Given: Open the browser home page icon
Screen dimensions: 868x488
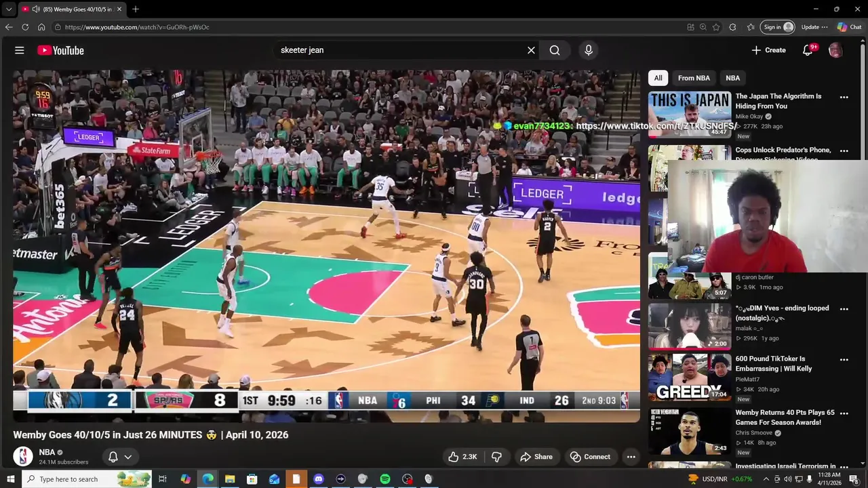Looking at the screenshot, I should 41,27.
